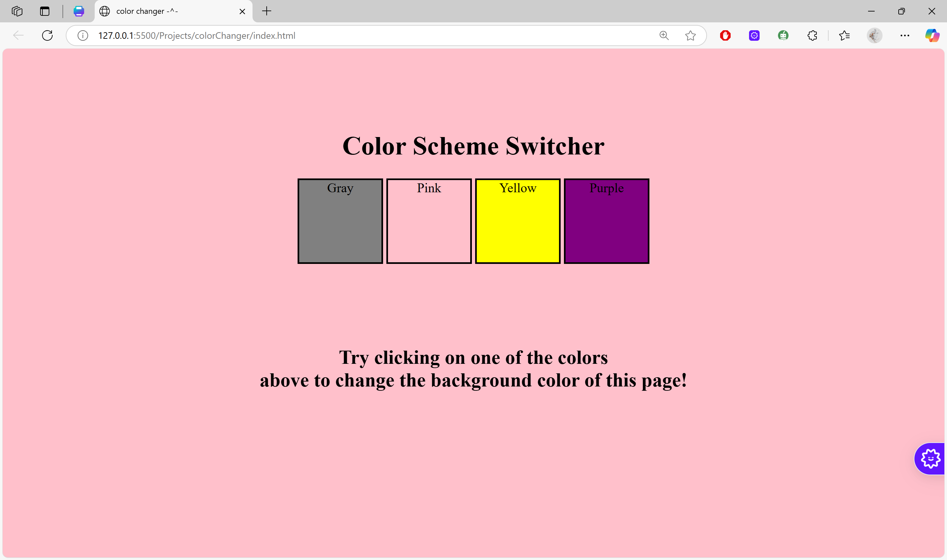The height and width of the screenshot is (560, 947).
Task: Click the browser refresh button
Action: tap(47, 35)
